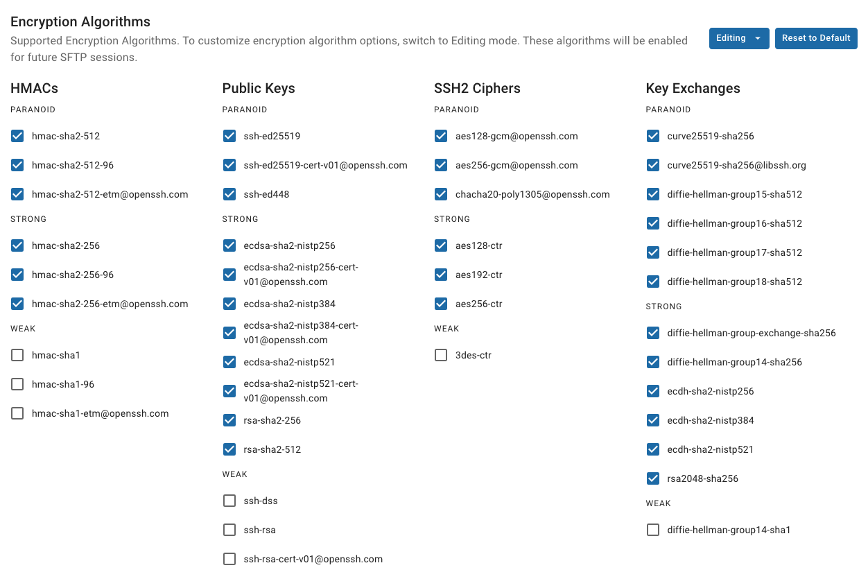The width and height of the screenshot is (868, 588).
Task: Enable diffie-hellman-group14-sha1
Action: tap(652, 530)
